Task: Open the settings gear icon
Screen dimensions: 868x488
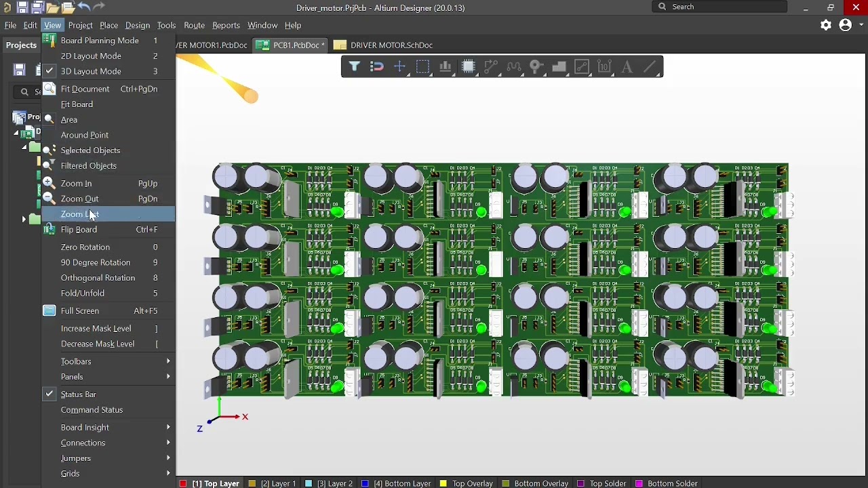Action: click(826, 25)
